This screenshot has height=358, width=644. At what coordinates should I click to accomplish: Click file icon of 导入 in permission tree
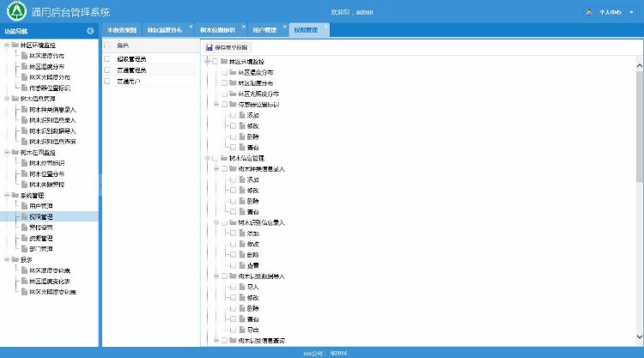pyautogui.click(x=242, y=287)
